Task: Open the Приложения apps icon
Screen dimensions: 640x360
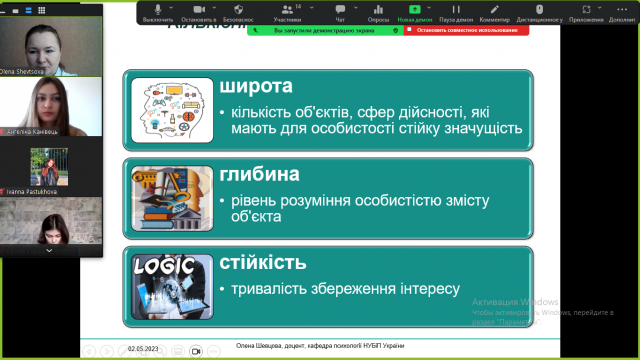Action: pos(586,13)
